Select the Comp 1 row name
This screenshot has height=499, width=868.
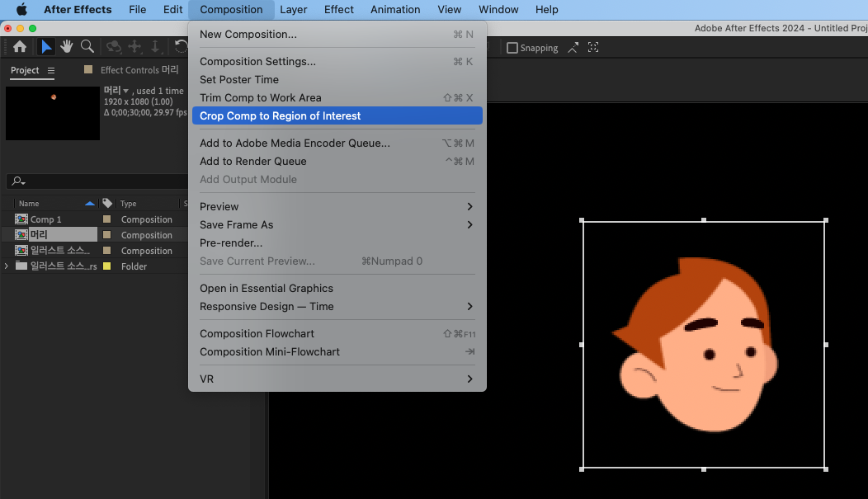tap(46, 219)
